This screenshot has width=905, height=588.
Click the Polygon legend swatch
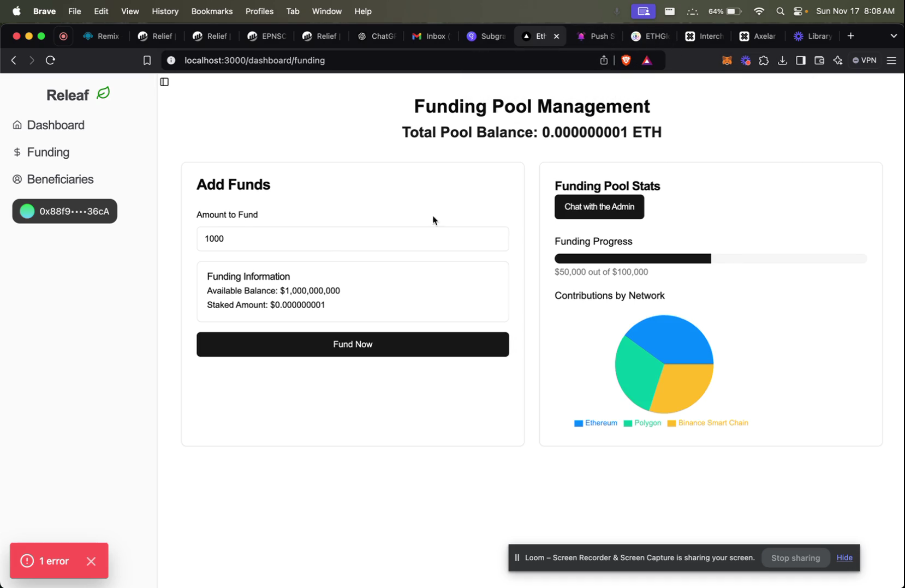(x=628, y=423)
